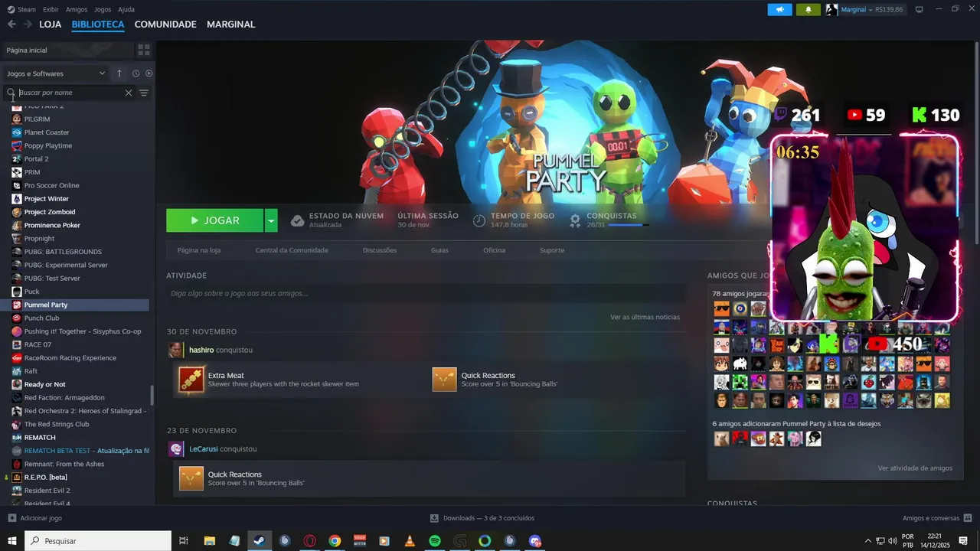Clear the library search field

(x=129, y=93)
